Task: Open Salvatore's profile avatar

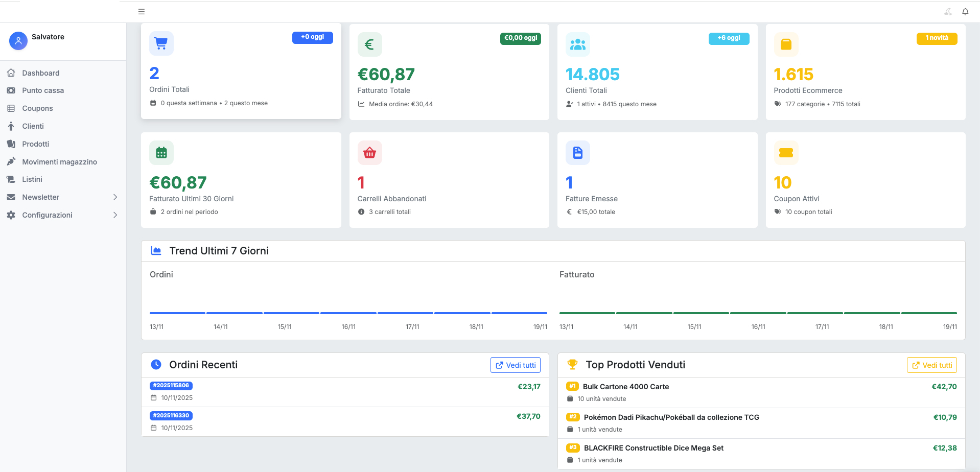Action: (18, 41)
